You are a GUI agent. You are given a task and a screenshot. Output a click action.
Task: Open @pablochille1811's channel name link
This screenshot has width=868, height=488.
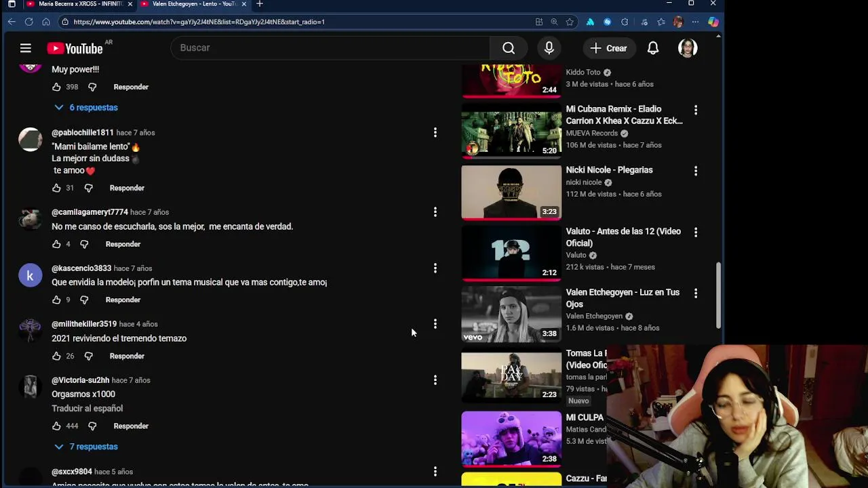(x=83, y=132)
